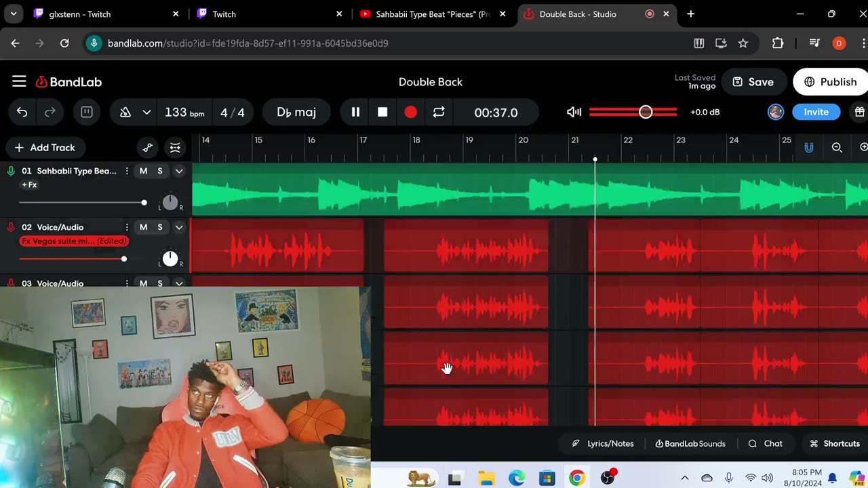Image resolution: width=868 pixels, height=488 pixels.
Task: Click the Add Track button
Action: [x=45, y=148]
